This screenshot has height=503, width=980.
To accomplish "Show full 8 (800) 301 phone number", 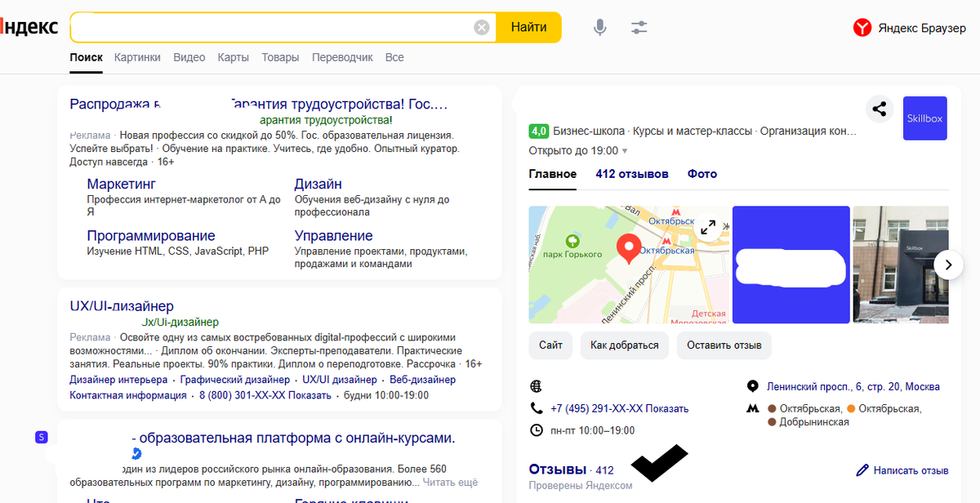I will tap(265, 395).
